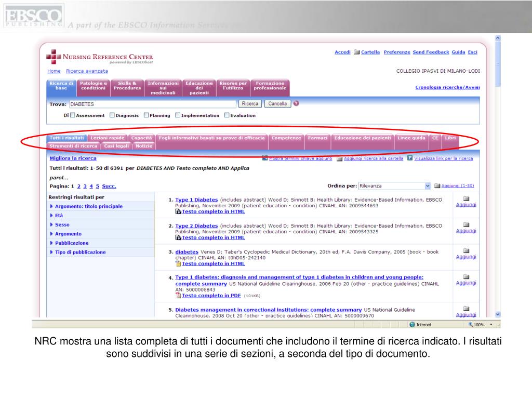The width and height of the screenshot is (532, 399).
Task: Click the folder icon beside Aggiungi ricerca alla cartella
Action: (x=339, y=159)
